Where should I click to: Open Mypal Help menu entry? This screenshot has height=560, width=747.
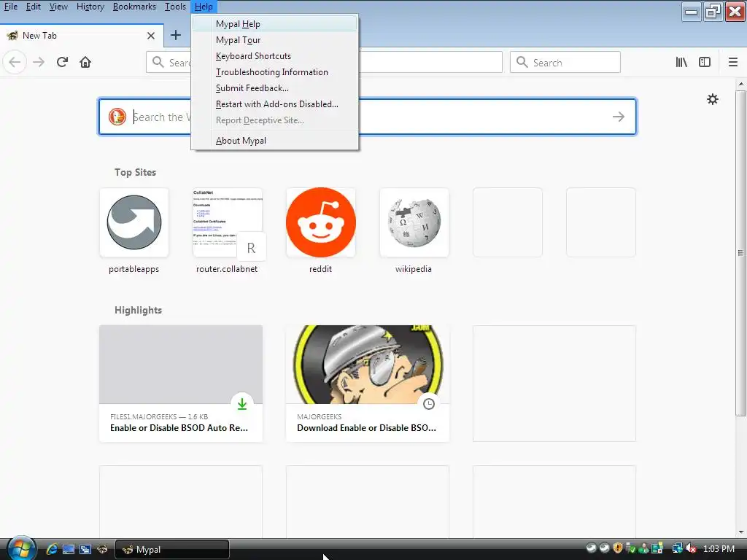(x=274, y=24)
